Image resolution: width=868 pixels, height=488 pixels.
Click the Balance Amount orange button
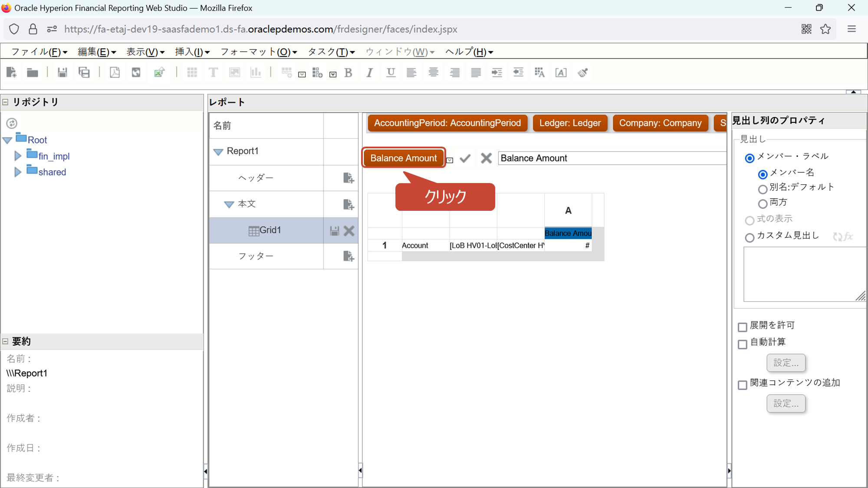(403, 158)
